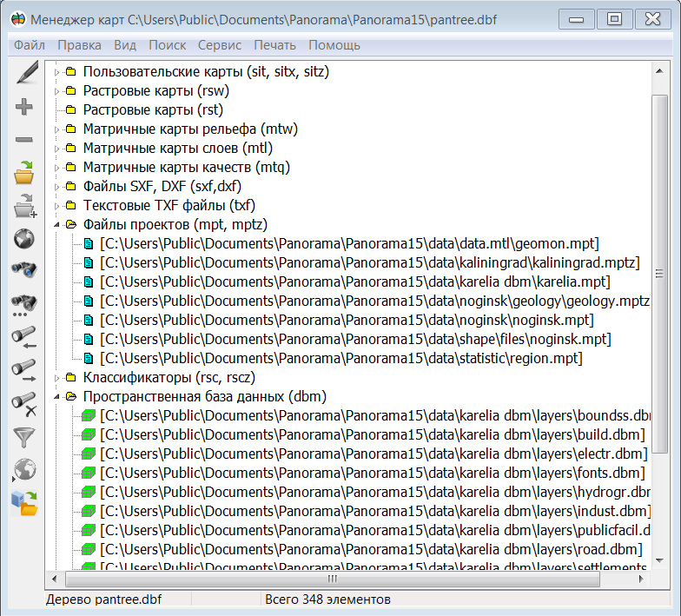
Task: Collapse Пространственная база данных (dbm) node
Action: 56,397
